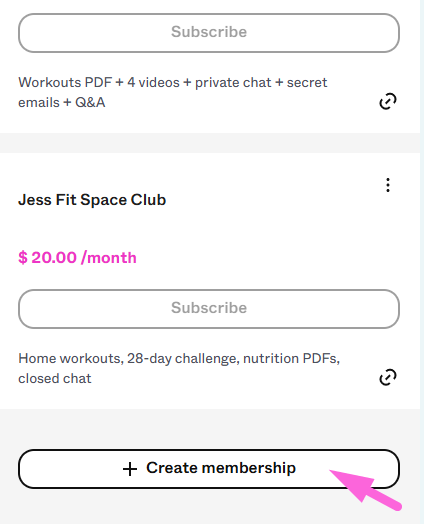Click the gray divider between membership cards

[210, 143]
